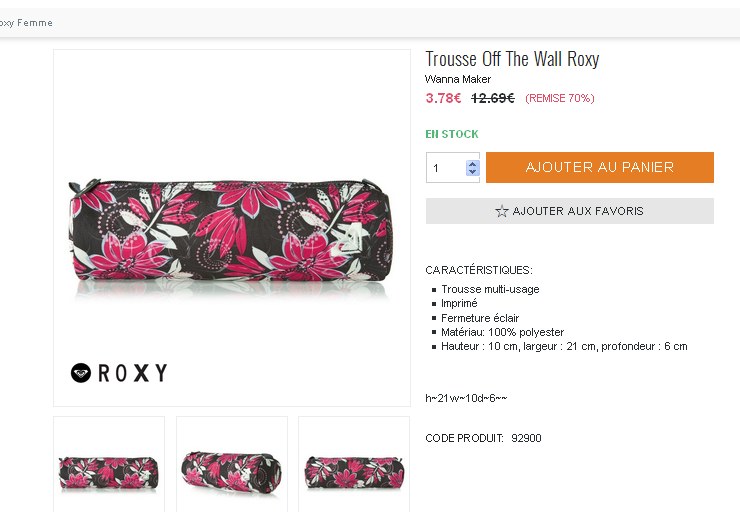
Task: Click the Wanna Maker brand link
Action: click(458, 79)
